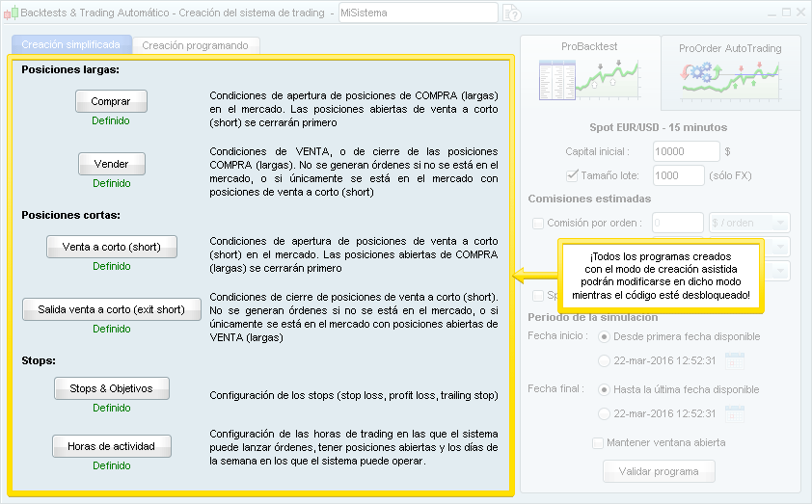The image size is (812, 504).
Task: Maximize the Backtests & Trading Automático window
Action: pos(786,13)
